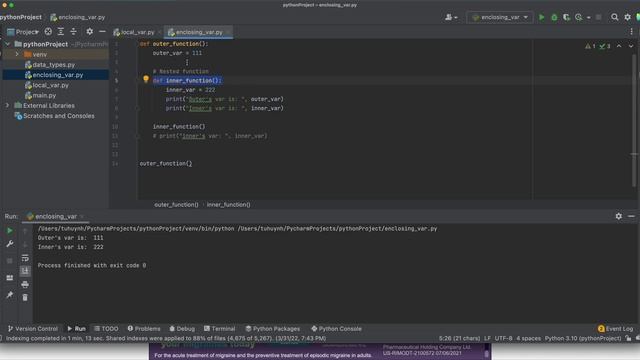Minimize the Run tool window
The width and height of the screenshot is (640, 360).
(x=631, y=216)
